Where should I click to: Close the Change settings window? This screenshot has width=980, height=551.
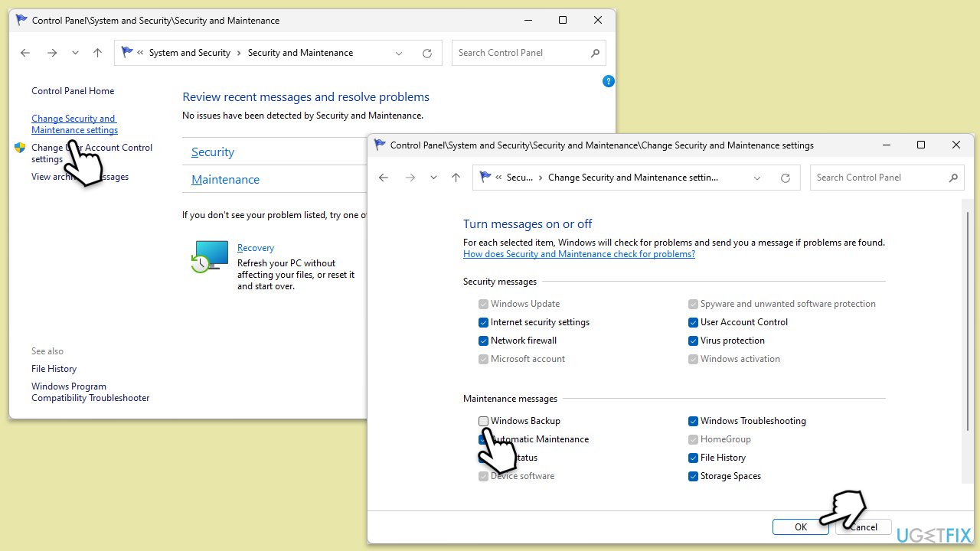coord(956,145)
